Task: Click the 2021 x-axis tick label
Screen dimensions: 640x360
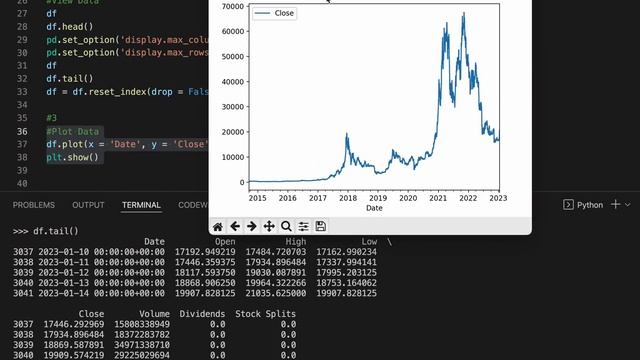Action: click(x=438, y=198)
